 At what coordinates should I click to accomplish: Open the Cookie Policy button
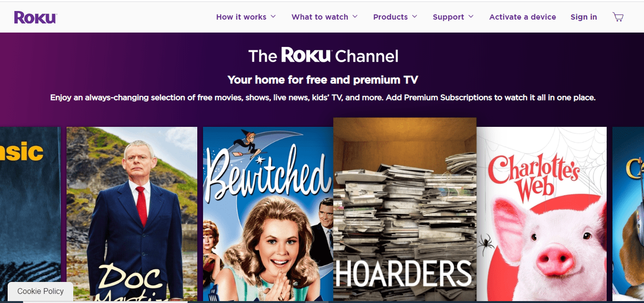41,292
